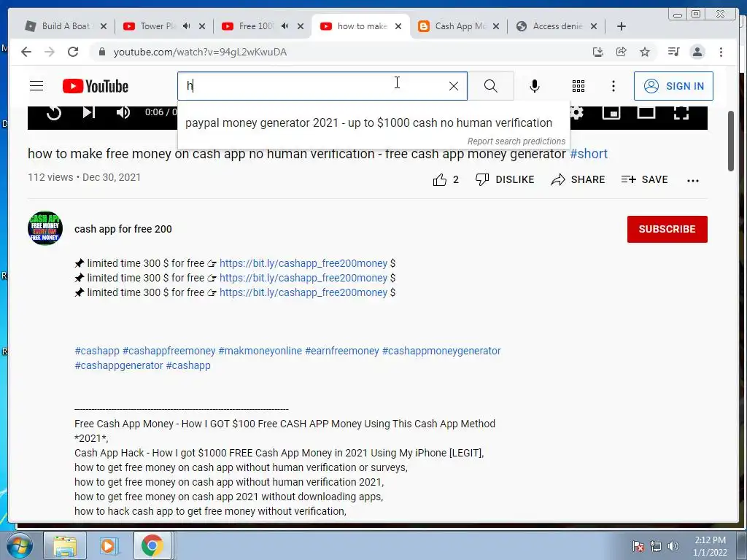
Task: Subscribe to the channel
Action: [667, 229]
